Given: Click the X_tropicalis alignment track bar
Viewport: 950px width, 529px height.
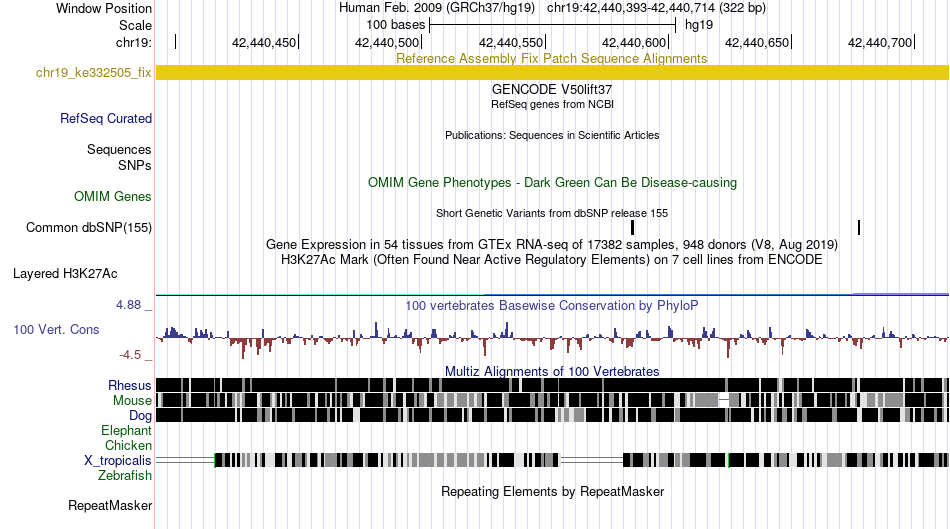Looking at the screenshot, I should pos(552,460).
